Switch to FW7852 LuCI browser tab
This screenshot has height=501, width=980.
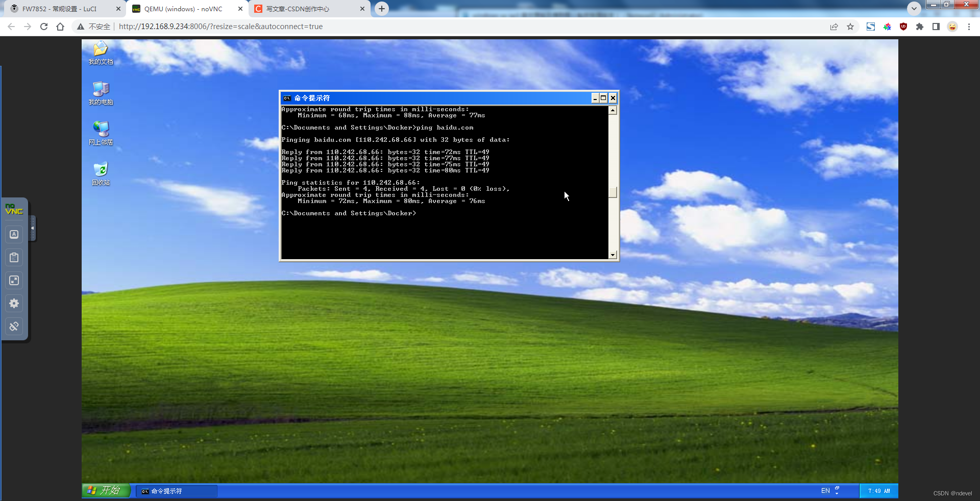click(x=65, y=9)
